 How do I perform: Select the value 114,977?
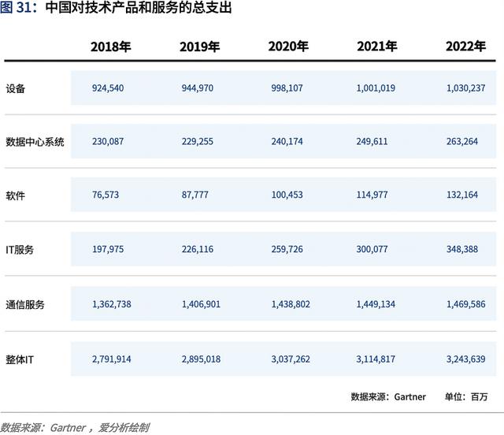point(372,195)
